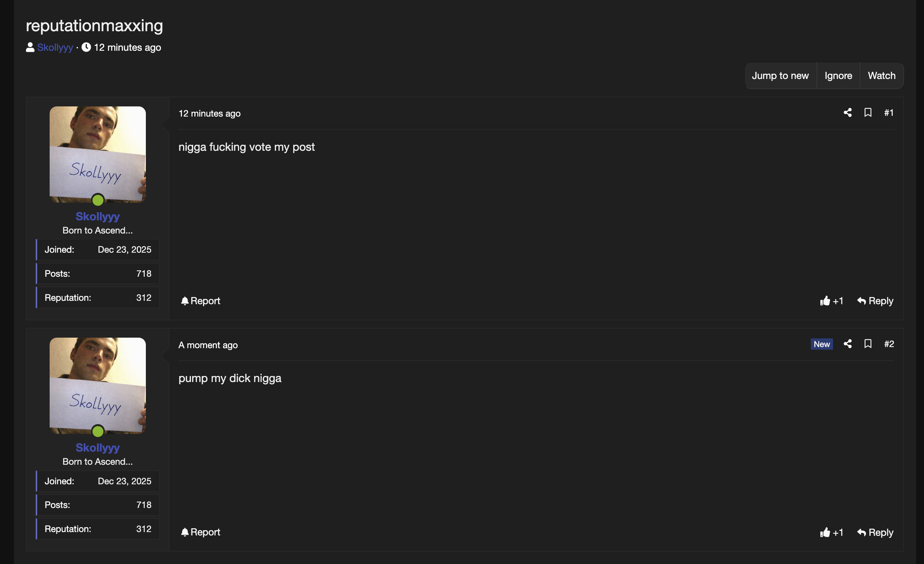Open Skollyyy's avatar in the first post

click(98, 154)
